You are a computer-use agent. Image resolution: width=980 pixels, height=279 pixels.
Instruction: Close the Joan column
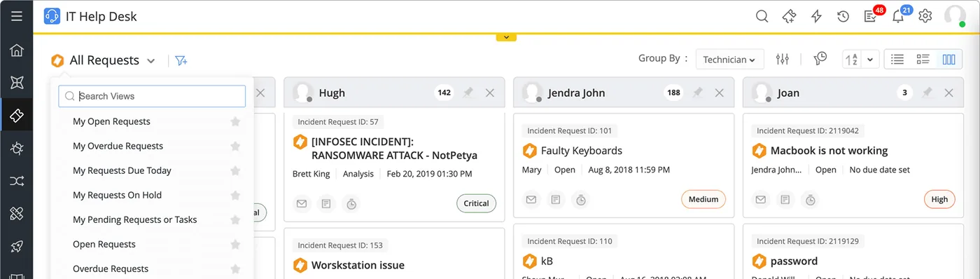tap(948, 93)
